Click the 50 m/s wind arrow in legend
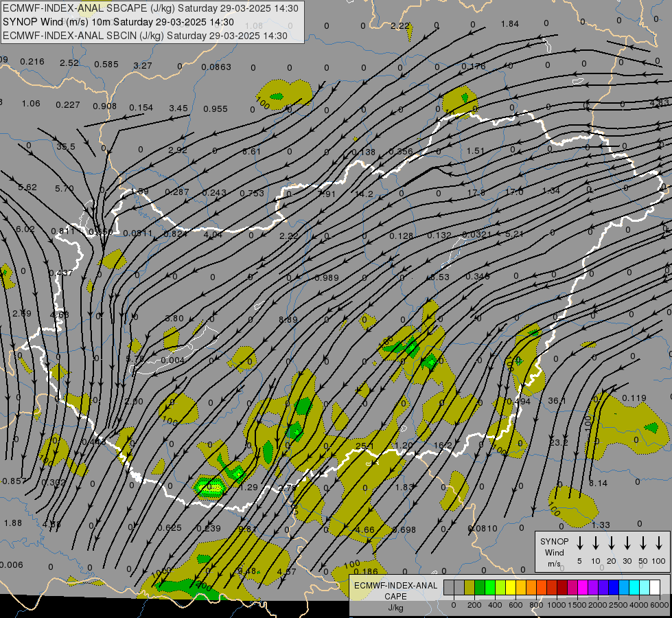This screenshot has width=672, height=618. [643, 543]
